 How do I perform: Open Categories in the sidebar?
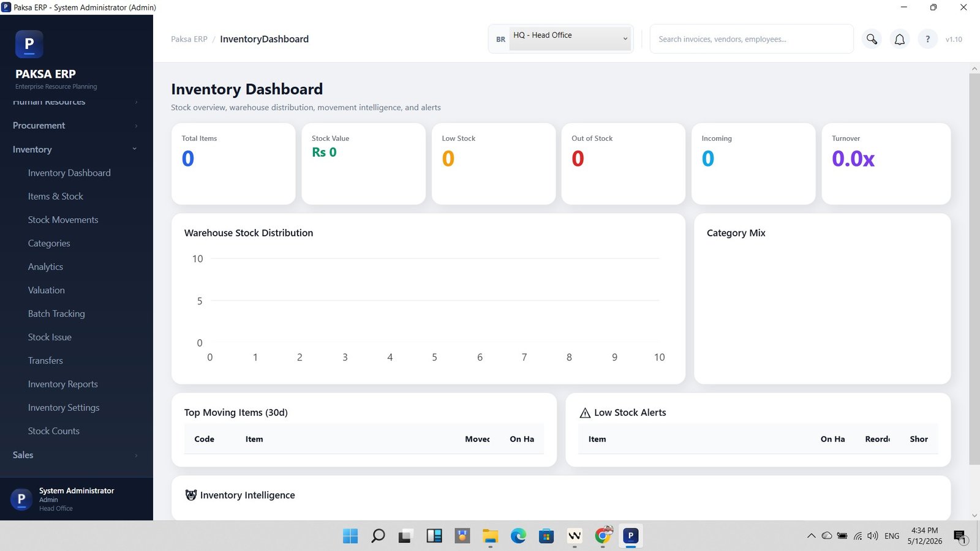click(x=49, y=244)
